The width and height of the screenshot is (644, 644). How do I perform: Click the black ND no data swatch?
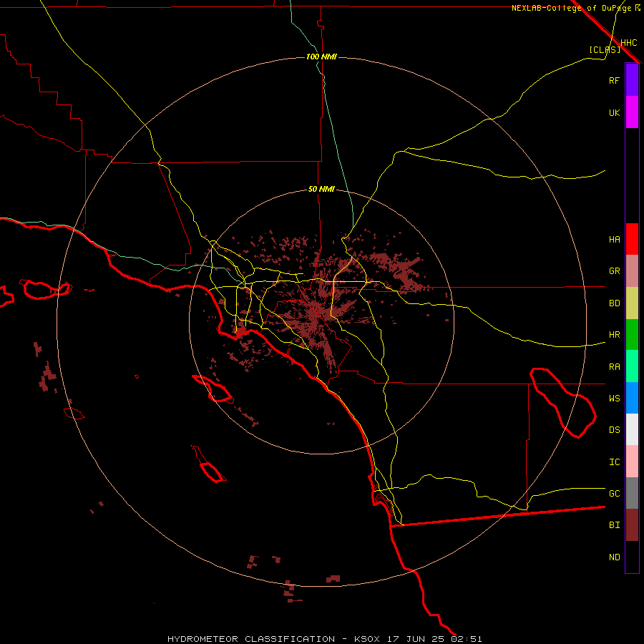(632, 557)
